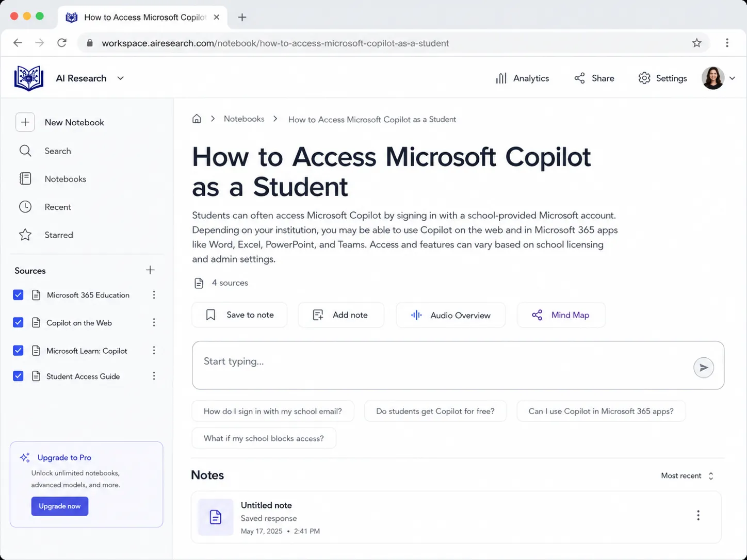
Task: Open Starred in the sidebar
Action: 59,235
